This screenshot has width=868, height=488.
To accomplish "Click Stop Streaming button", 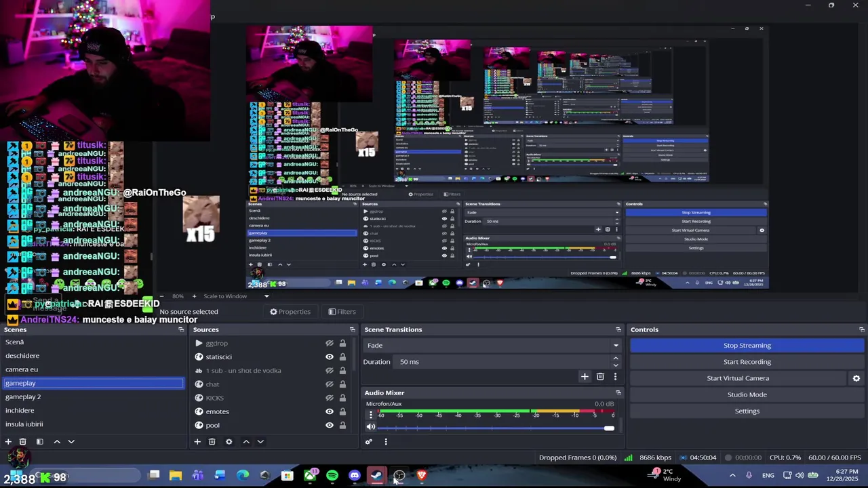I will click(x=747, y=346).
